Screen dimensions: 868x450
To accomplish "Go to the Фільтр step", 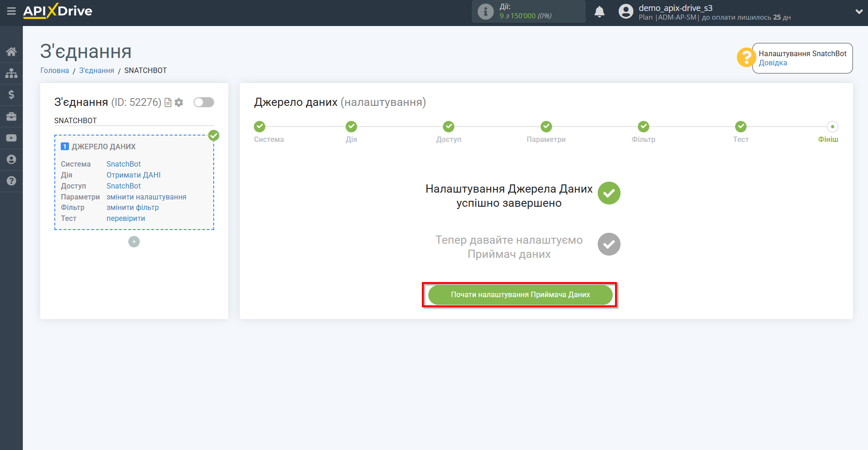I will click(643, 126).
